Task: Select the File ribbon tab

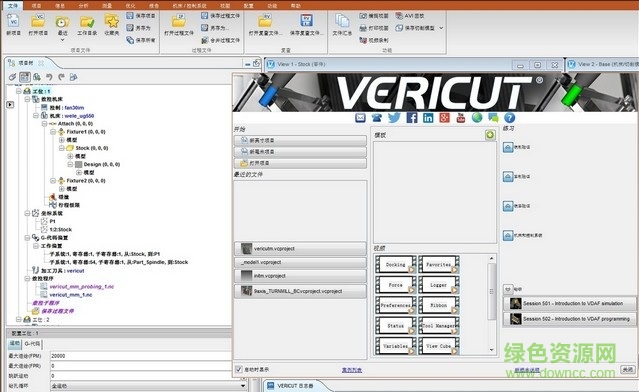Action: (x=13, y=6)
